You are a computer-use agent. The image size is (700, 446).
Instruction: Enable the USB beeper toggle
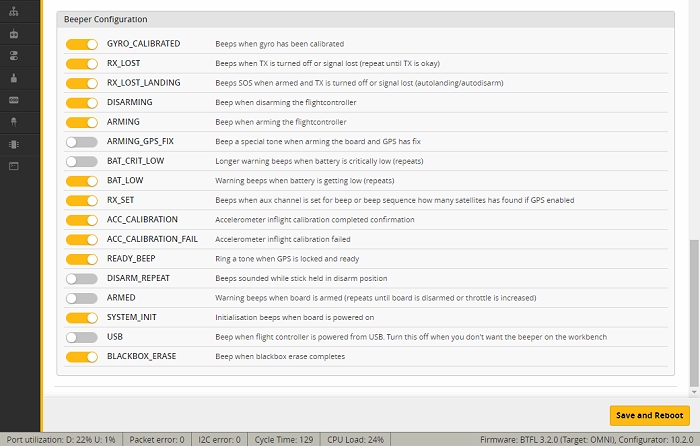(x=82, y=337)
